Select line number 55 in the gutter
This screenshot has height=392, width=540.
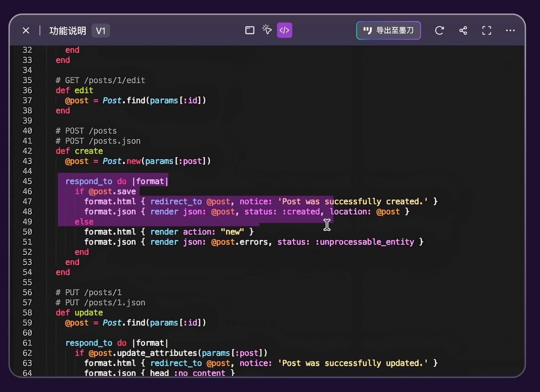[x=27, y=282]
